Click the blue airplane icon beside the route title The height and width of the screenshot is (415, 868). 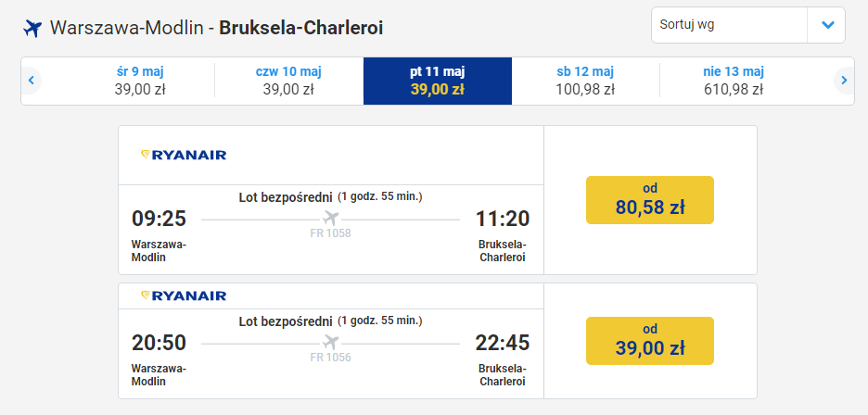point(32,28)
